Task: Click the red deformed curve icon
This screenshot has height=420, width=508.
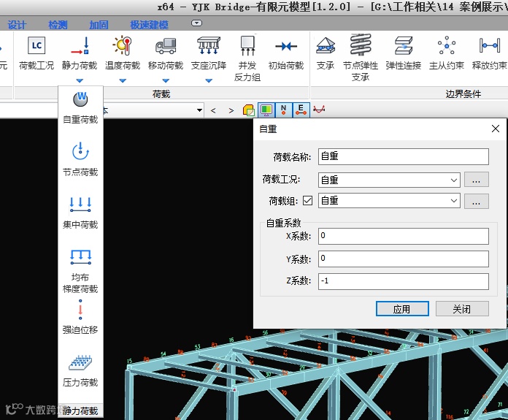Action: 319,110
